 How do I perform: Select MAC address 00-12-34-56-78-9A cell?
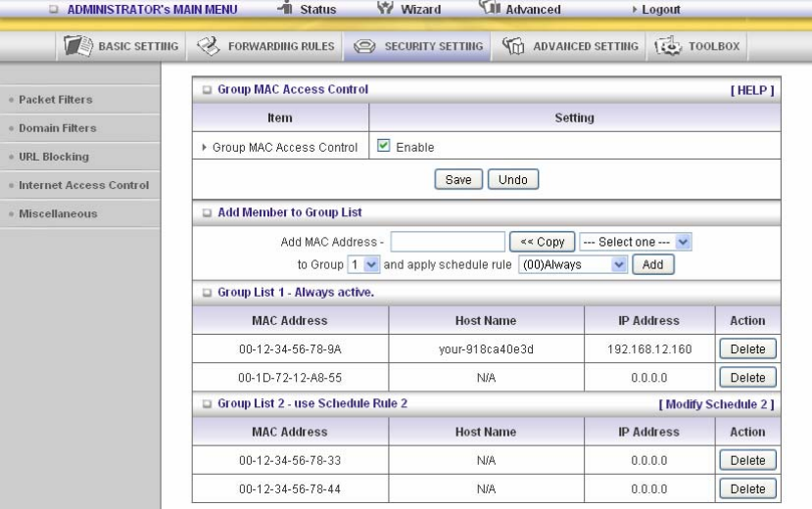[290, 349]
